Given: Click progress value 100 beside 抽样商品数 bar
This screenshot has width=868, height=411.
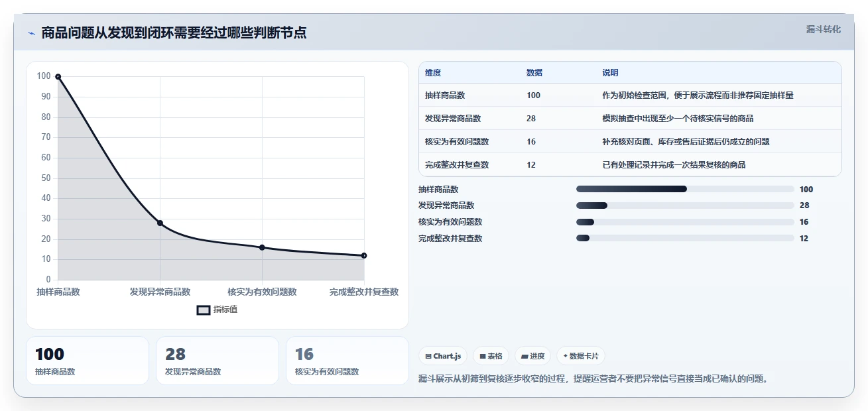Looking at the screenshot, I should coord(806,189).
